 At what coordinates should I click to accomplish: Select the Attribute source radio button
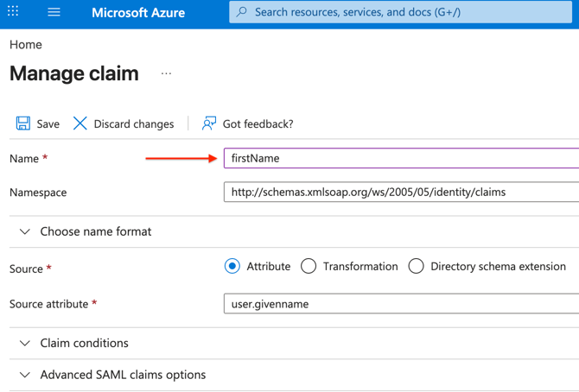(x=232, y=266)
